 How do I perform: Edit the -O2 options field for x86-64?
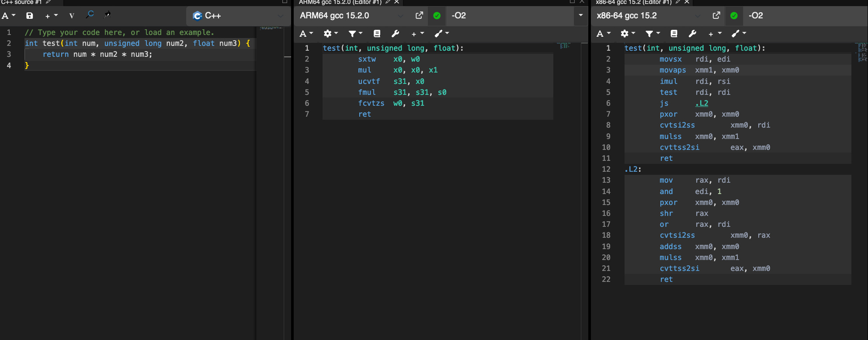(x=806, y=16)
